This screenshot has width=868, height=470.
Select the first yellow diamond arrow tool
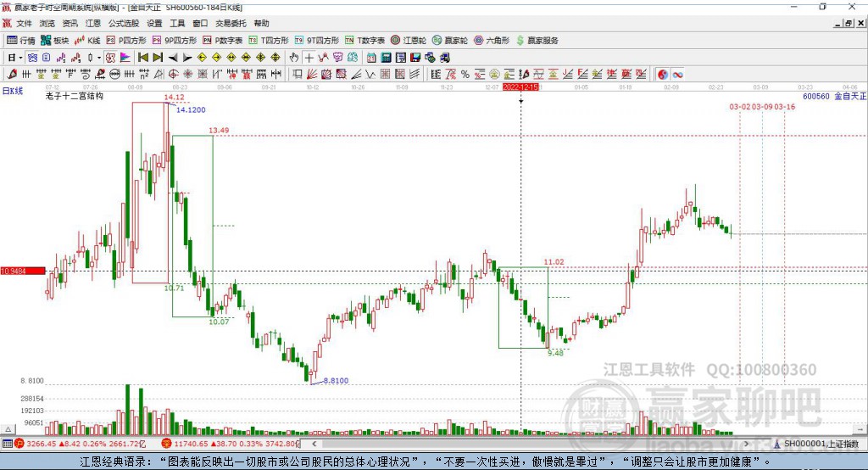click(x=202, y=58)
